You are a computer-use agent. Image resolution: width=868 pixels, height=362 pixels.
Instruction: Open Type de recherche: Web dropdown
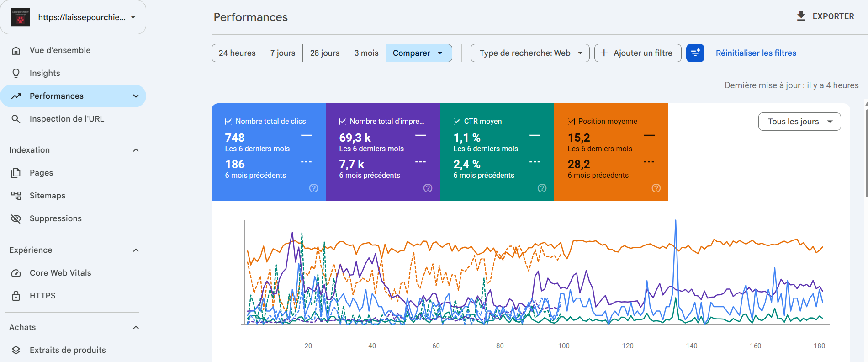point(530,53)
